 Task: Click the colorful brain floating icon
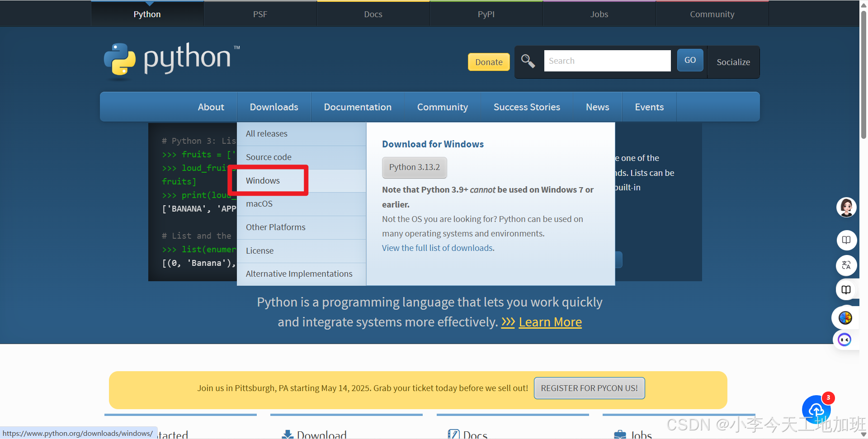(x=845, y=318)
